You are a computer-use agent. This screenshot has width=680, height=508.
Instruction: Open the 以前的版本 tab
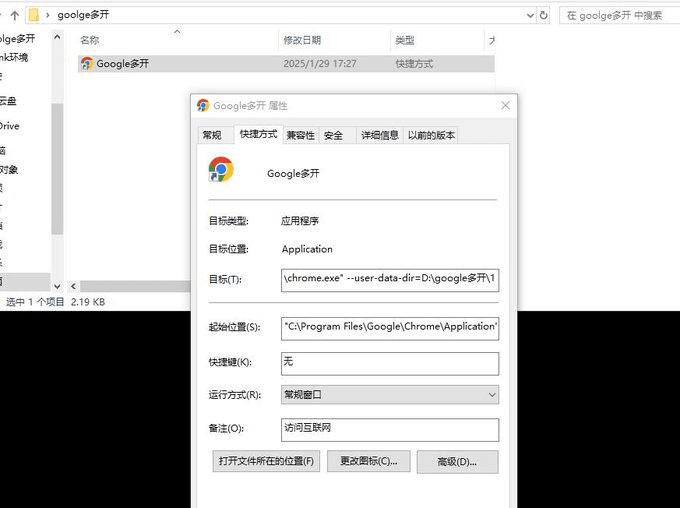click(x=431, y=135)
